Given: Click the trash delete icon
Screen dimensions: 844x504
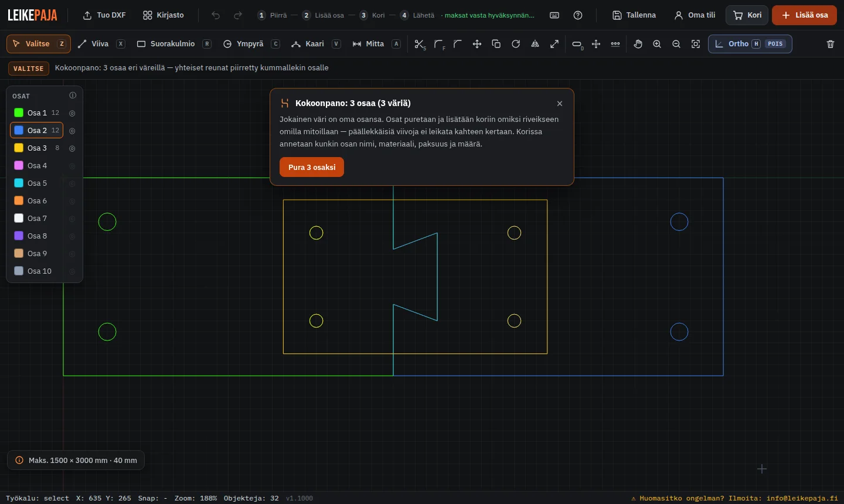Looking at the screenshot, I should pyautogui.click(x=831, y=44).
